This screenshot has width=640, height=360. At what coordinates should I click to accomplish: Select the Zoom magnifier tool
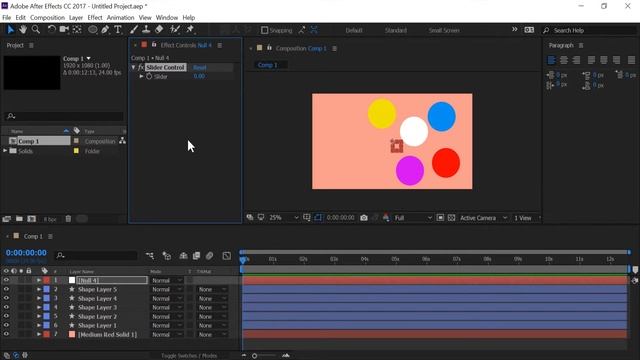(x=36, y=29)
